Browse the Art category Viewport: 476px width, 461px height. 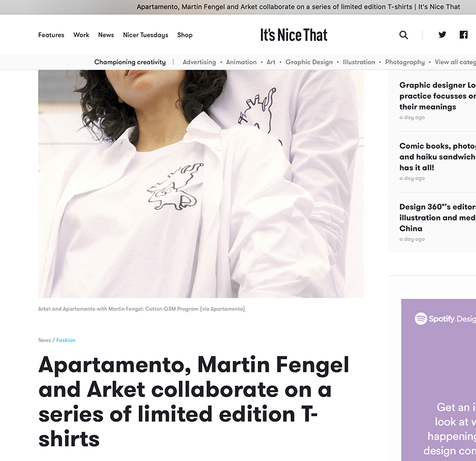coord(271,62)
